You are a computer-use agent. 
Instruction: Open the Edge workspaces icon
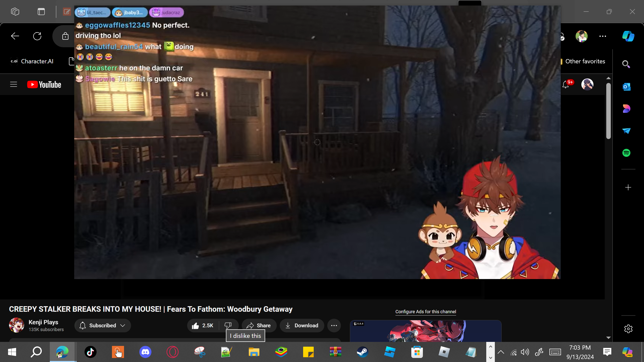pyautogui.click(x=15, y=12)
